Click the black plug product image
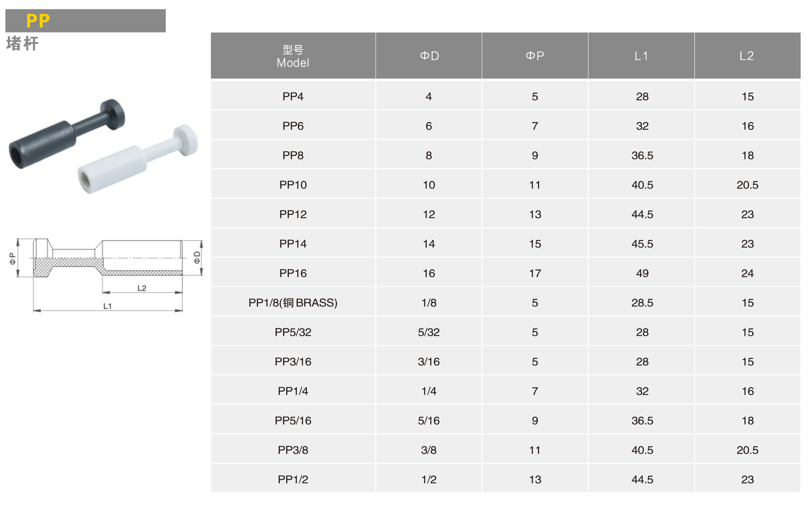 click(67, 134)
